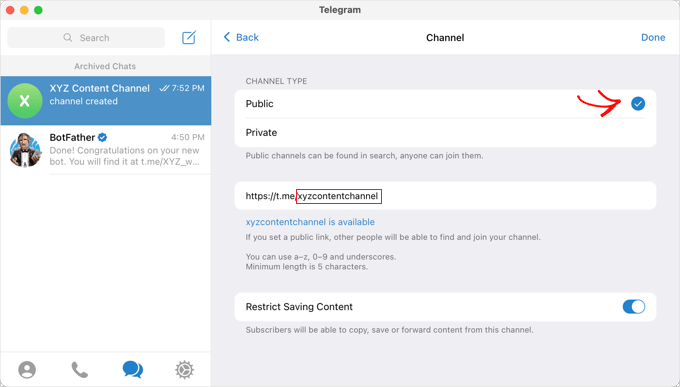
Task: Click the magnifier icon in Search
Action: [68, 38]
